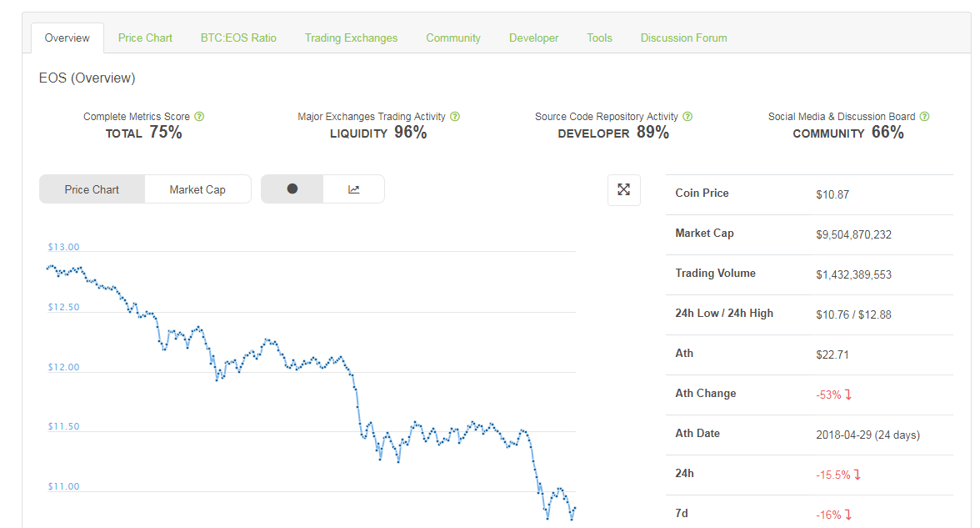The image size is (980, 528).
Task: Click the Market Cap value $9,504,870,232
Action: click(853, 234)
